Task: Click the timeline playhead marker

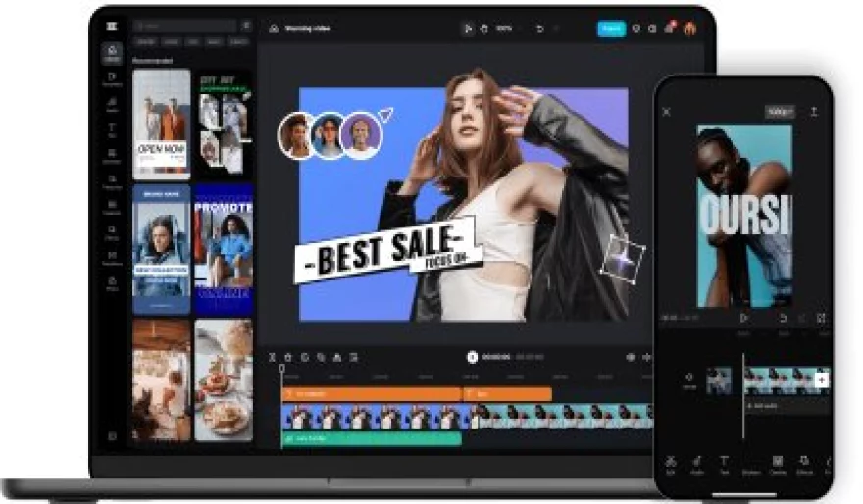Action: click(281, 368)
